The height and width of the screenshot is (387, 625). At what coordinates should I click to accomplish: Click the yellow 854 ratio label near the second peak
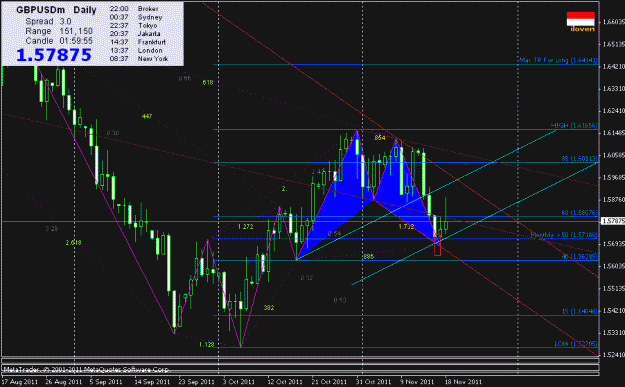pos(380,138)
